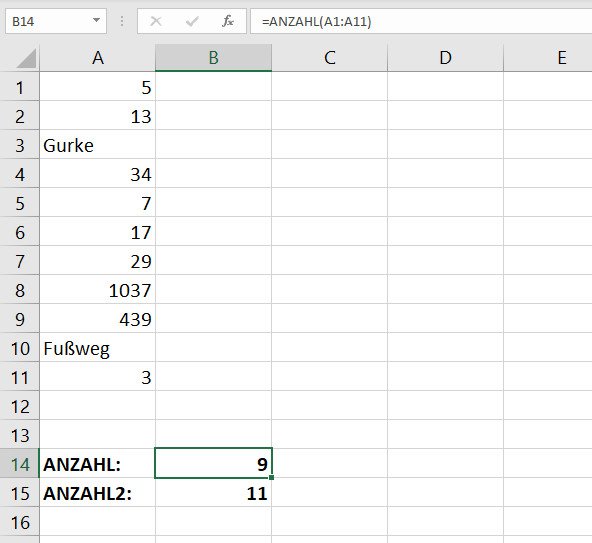Select the ANZAHL2: label cell
The width and height of the screenshot is (592, 543).
point(97,493)
